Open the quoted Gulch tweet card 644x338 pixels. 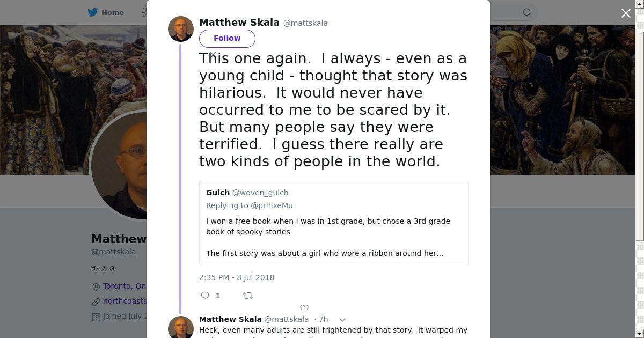tap(333, 236)
